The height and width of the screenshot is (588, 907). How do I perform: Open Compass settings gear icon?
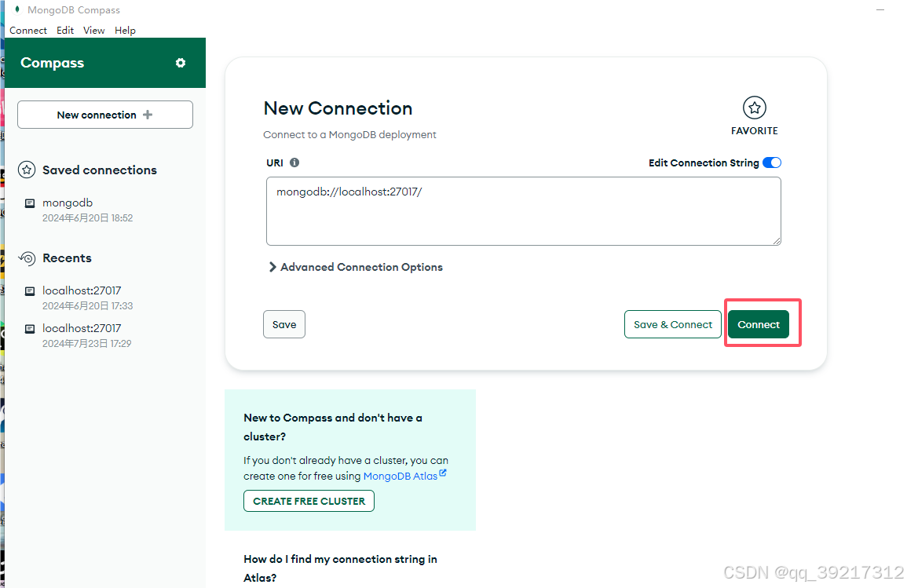[181, 63]
